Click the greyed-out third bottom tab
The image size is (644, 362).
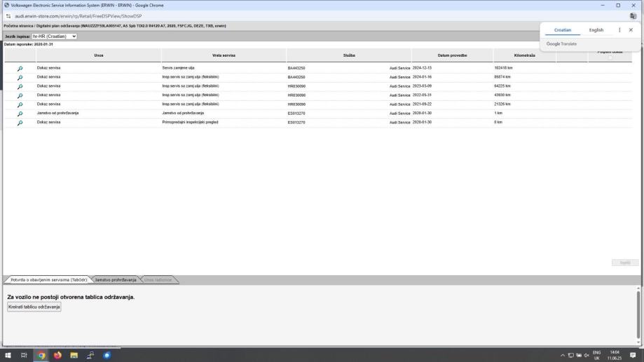(x=158, y=280)
